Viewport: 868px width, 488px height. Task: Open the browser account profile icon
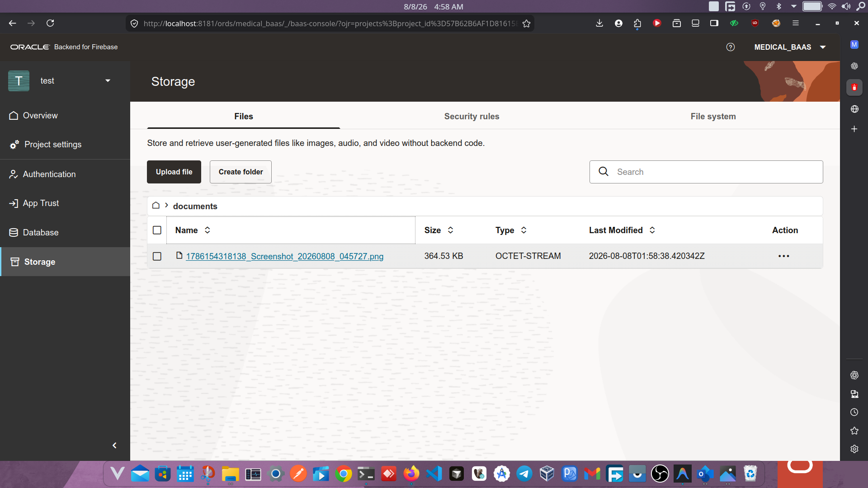[618, 23]
